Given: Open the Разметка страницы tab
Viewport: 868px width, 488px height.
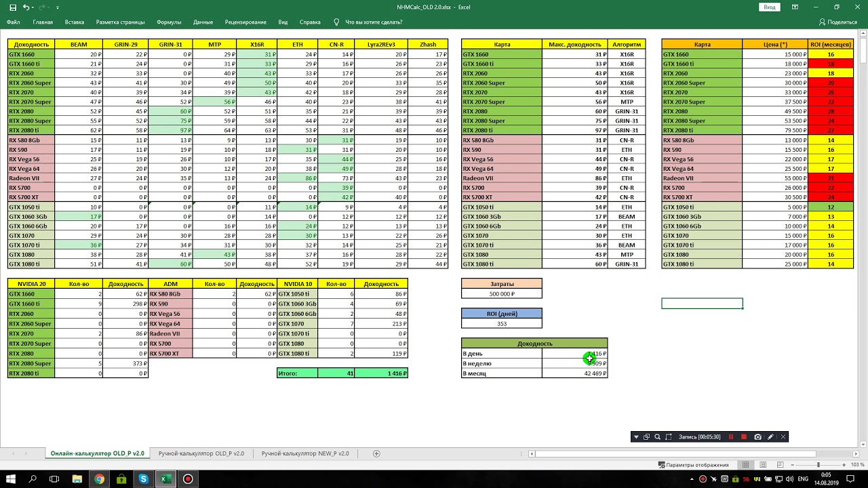Looking at the screenshot, I should (x=120, y=22).
